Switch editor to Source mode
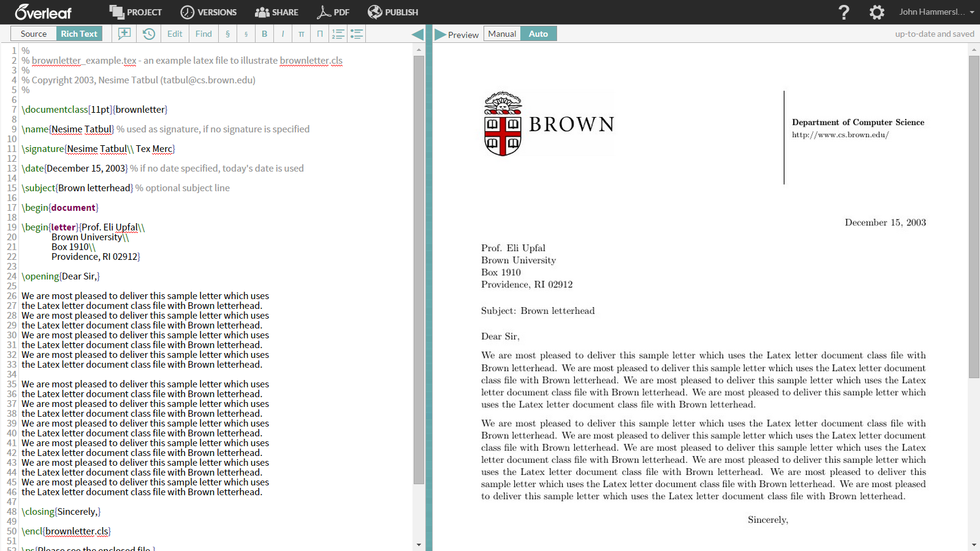The height and width of the screenshot is (551, 980). tap(34, 34)
